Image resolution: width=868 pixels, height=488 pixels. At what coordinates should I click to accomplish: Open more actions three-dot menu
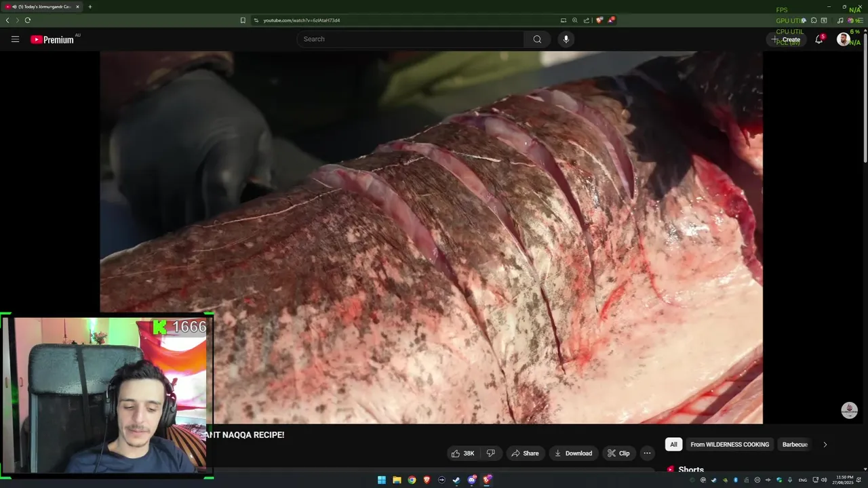pyautogui.click(x=647, y=453)
